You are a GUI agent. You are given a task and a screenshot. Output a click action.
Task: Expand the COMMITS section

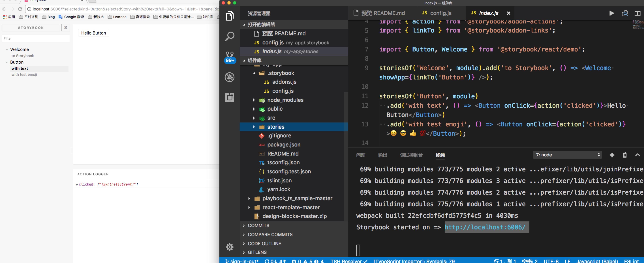(258, 225)
